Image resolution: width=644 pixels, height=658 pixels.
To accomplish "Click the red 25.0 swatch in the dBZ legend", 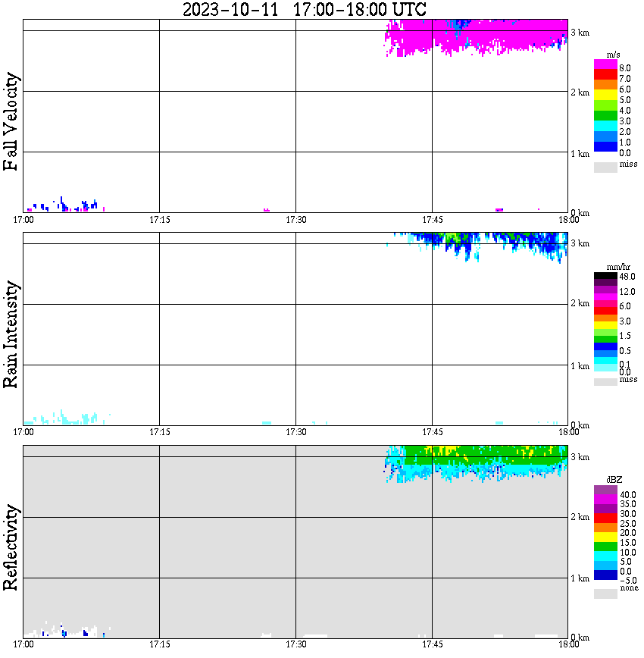I will coord(605,519).
